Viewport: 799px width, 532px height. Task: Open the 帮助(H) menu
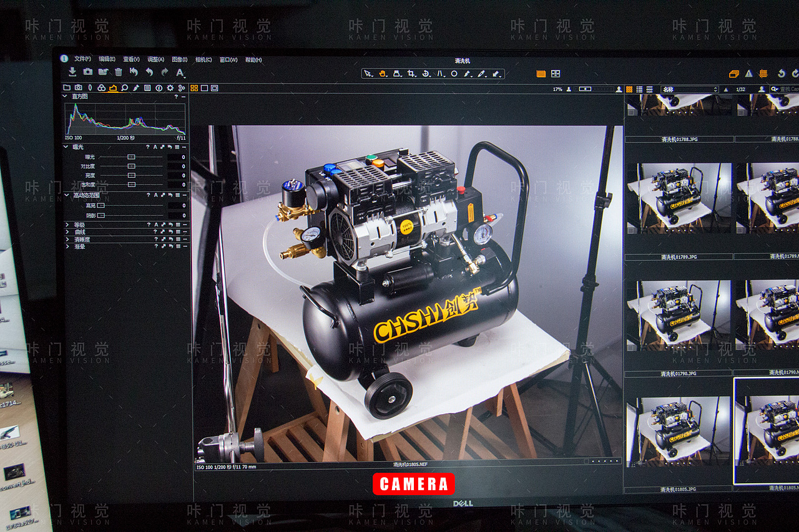point(253,59)
